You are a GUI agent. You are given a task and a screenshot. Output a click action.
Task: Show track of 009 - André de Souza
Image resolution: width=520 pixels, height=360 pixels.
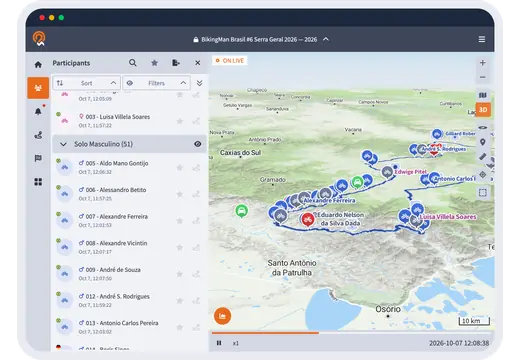coord(196,274)
